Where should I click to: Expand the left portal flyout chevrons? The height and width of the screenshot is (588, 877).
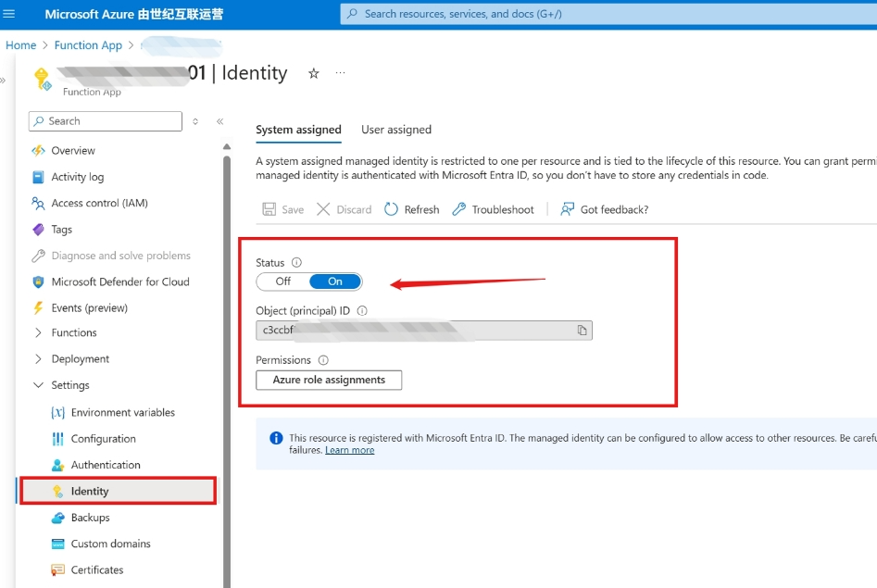(3, 80)
